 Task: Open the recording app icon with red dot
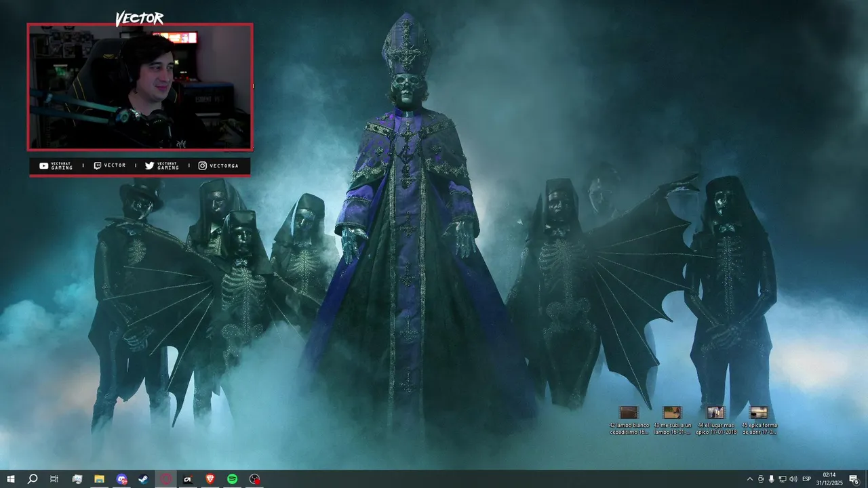pyautogui.click(x=254, y=479)
